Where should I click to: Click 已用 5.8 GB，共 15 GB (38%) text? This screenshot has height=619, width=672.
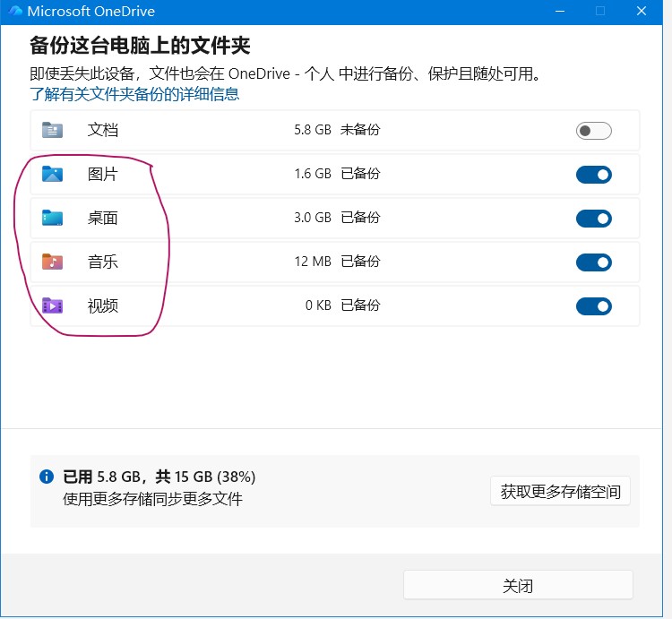pos(159,477)
